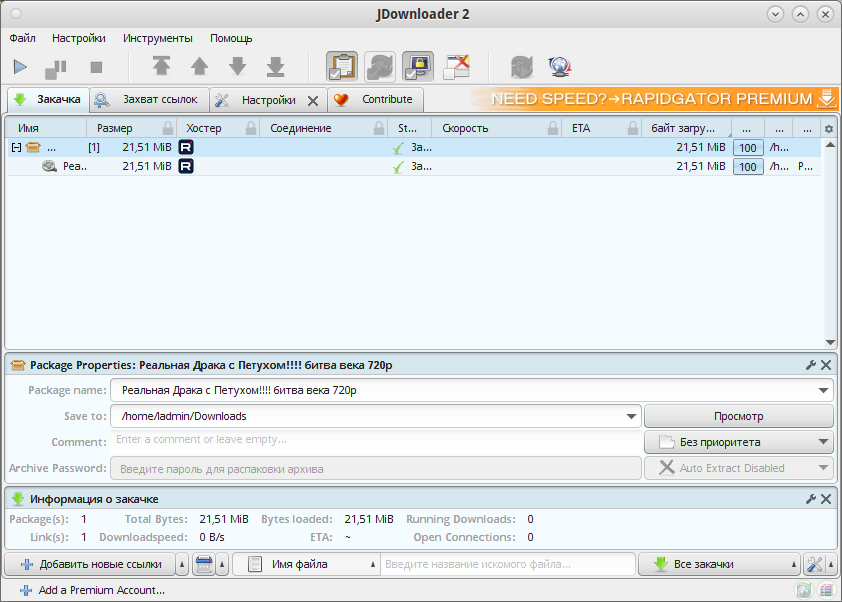
Task: Move selection to top toolbar icon
Action: [x=161, y=66]
